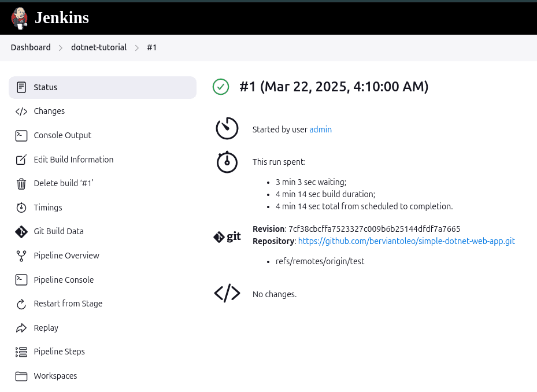537x392 pixels.
Task: Click the Pipeline Overview branch icon
Action: [x=21, y=256]
